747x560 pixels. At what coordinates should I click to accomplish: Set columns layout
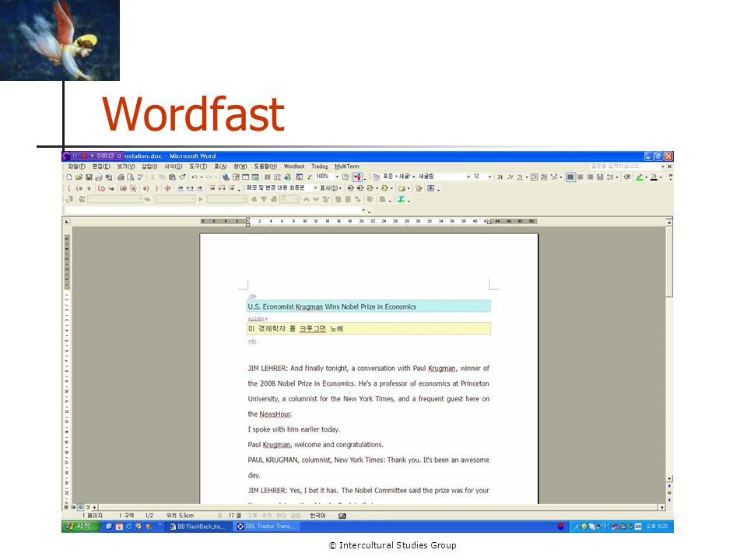pyautogui.click(x=266, y=177)
